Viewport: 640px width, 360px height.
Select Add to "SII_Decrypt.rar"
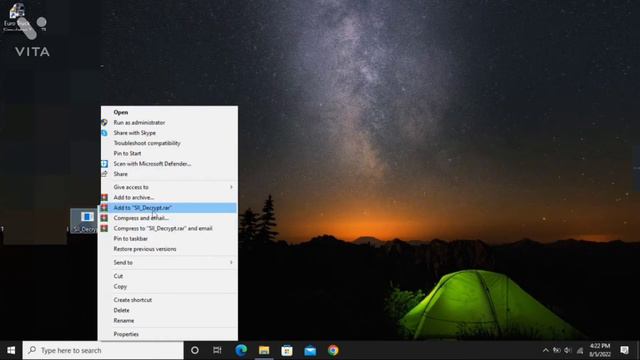coord(169,208)
